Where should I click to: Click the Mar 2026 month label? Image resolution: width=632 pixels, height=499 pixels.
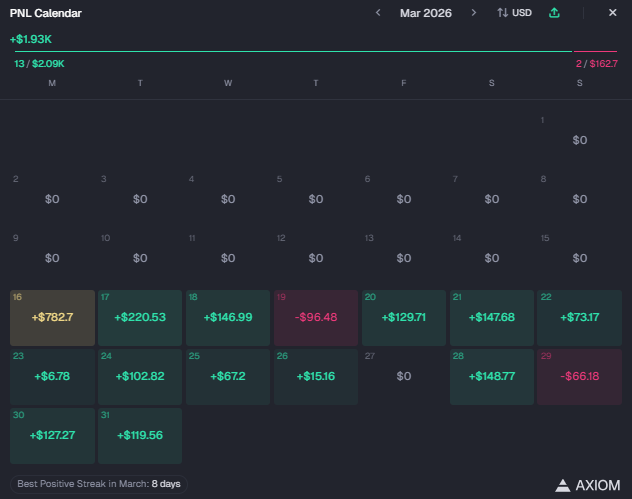pyautogui.click(x=426, y=13)
